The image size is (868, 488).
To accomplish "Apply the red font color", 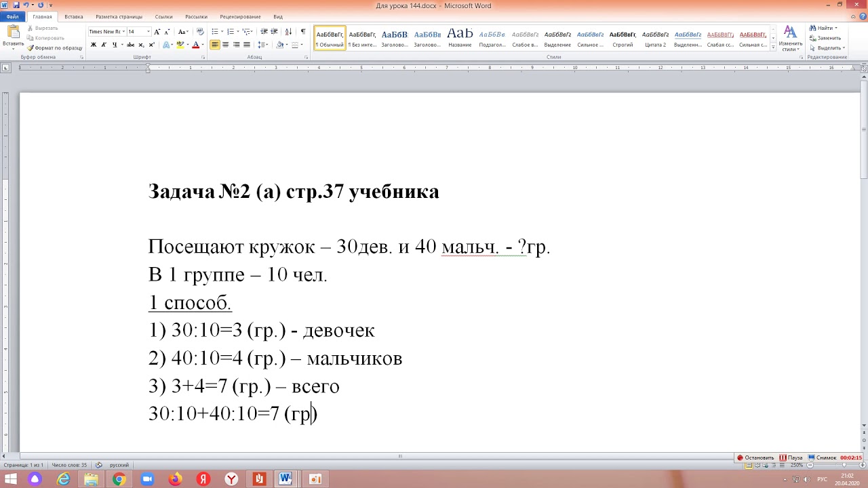I will (195, 45).
